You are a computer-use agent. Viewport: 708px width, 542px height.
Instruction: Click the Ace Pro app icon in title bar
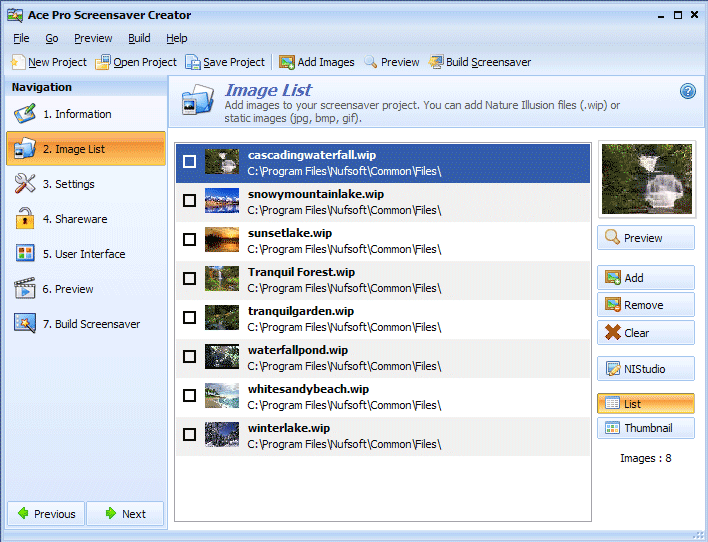point(15,15)
